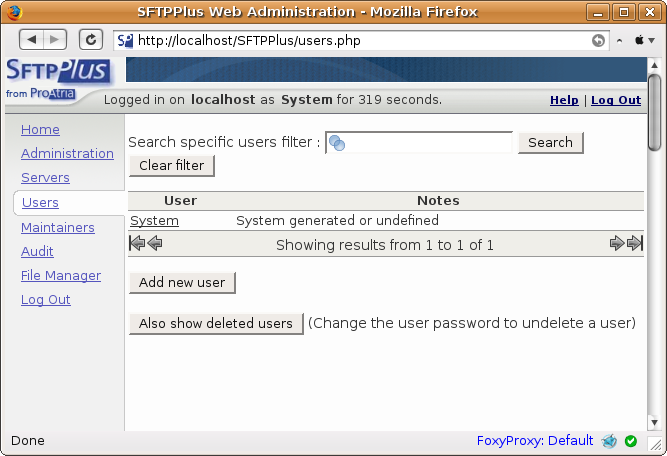Image resolution: width=667 pixels, height=456 pixels.
Task: Open the Administration sidebar link
Action: [67, 153]
